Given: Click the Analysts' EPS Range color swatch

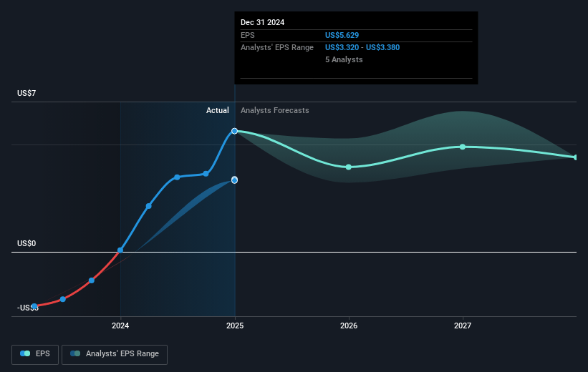Looking at the screenshot, I should 75,353.
